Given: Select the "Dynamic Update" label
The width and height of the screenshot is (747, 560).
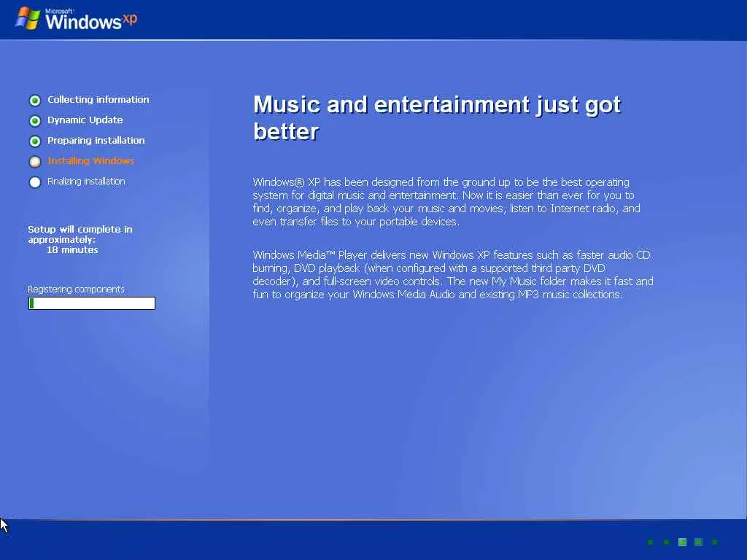Looking at the screenshot, I should point(85,120).
